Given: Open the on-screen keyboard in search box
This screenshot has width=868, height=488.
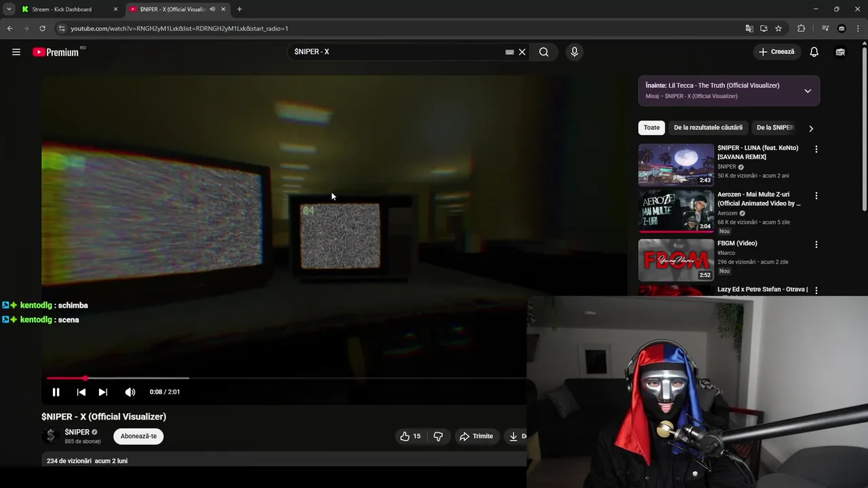Looking at the screenshot, I should coord(509,52).
